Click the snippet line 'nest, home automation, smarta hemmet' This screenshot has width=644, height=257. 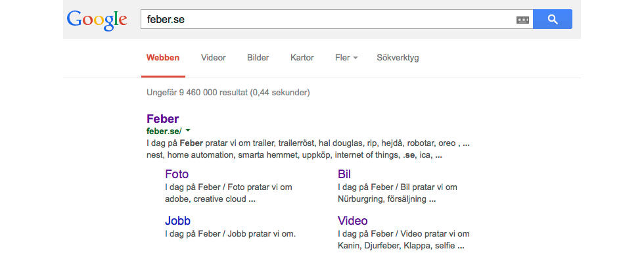(x=295, y=156)
